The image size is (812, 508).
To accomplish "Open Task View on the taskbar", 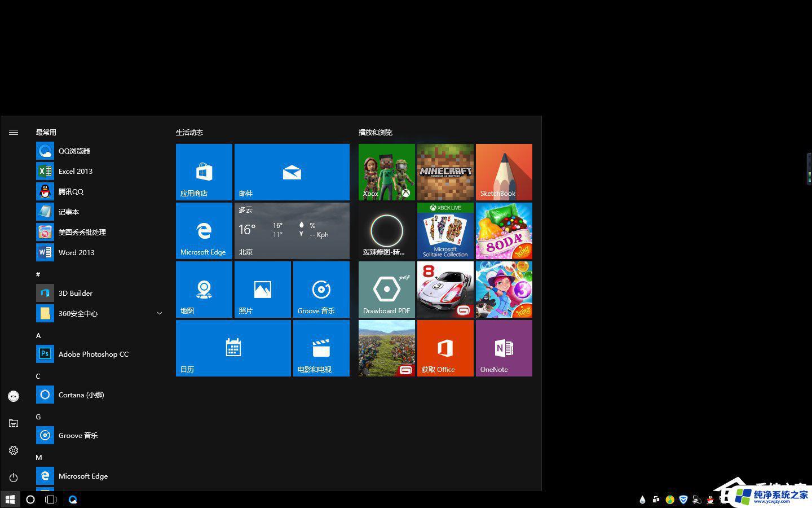I will pyautogui.click(x=51, y=500).
